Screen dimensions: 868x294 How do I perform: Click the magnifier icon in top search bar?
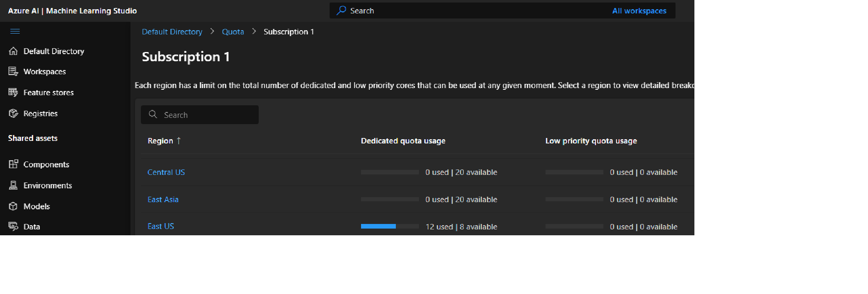(342, 10)
